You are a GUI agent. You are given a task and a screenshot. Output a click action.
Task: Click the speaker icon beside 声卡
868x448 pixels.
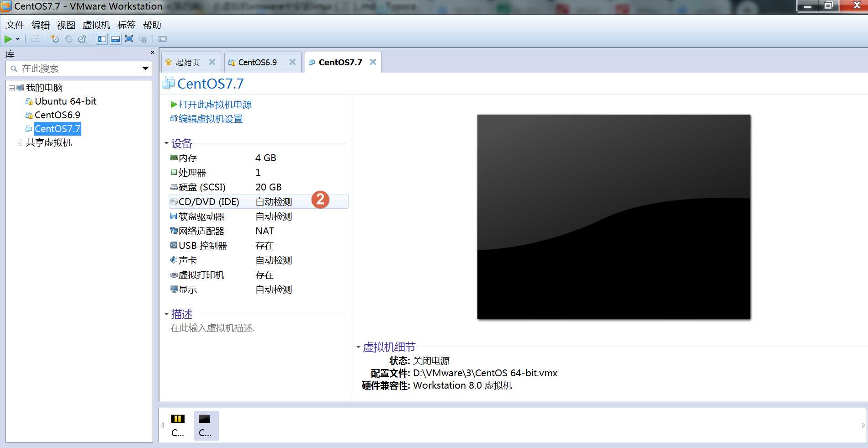[174, 260]
